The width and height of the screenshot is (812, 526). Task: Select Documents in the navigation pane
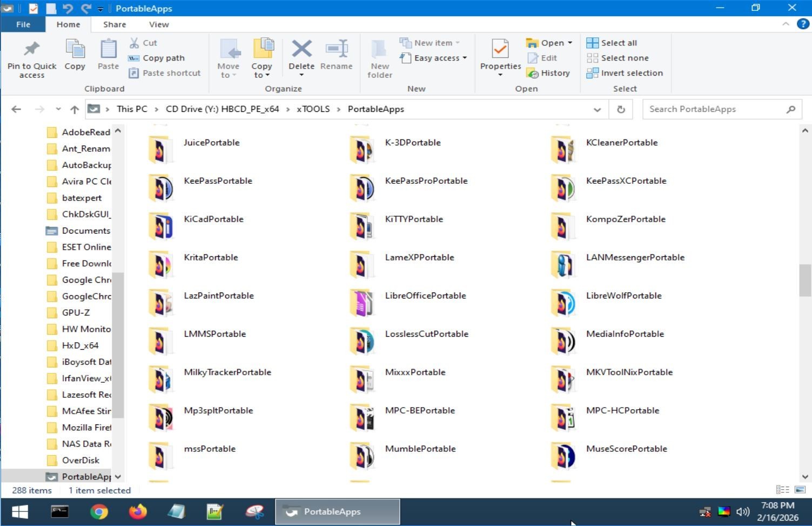point(78,230)
